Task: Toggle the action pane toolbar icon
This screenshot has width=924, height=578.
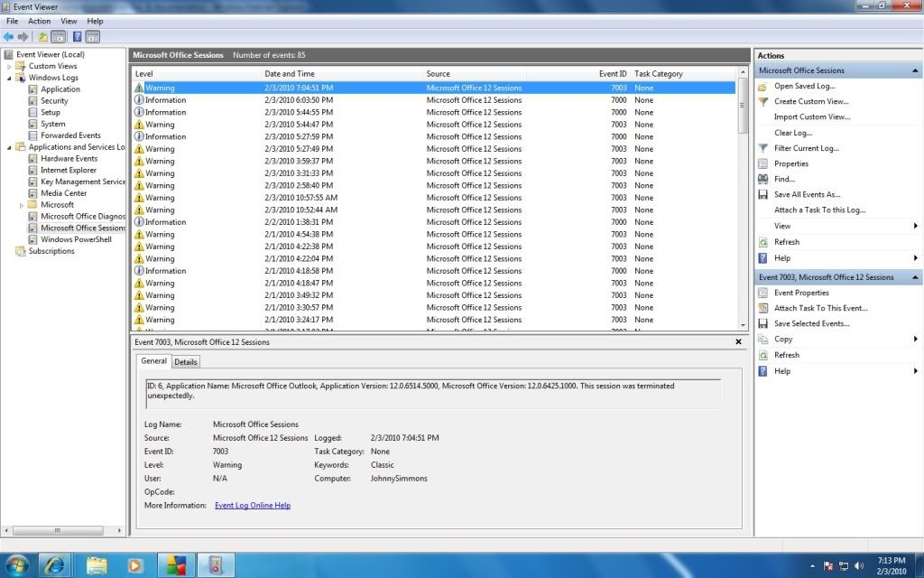Action: point(93,37)
